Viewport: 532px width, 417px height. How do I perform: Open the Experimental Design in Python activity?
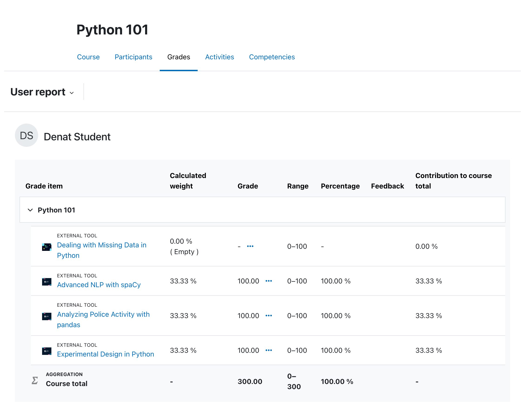tap(105, 354)
